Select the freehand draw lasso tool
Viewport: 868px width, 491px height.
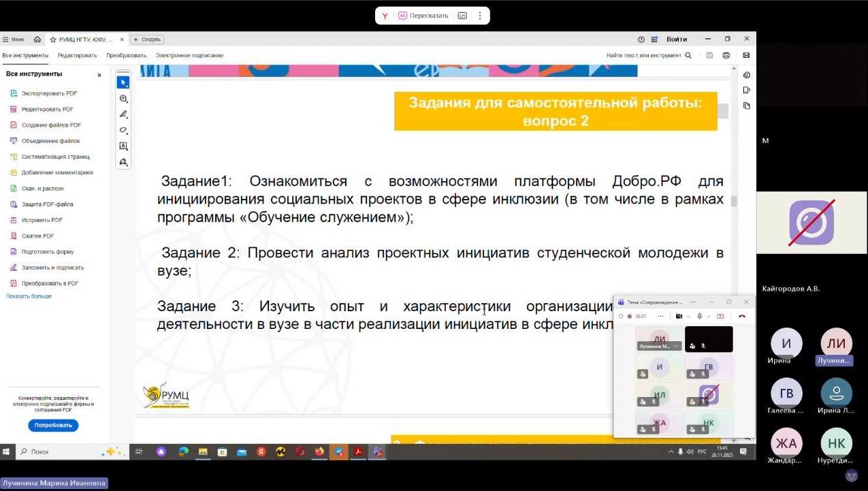point(123,130)
